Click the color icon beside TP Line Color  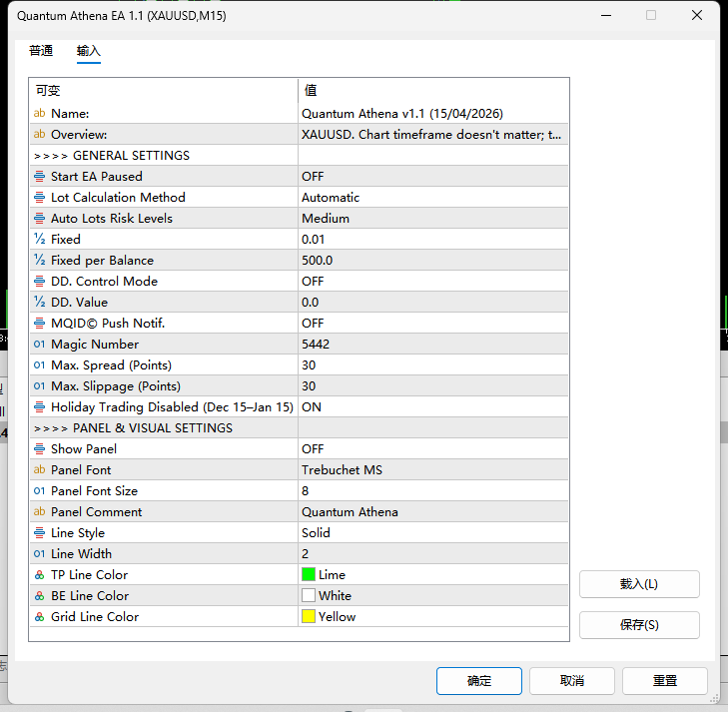pos(40,575)
